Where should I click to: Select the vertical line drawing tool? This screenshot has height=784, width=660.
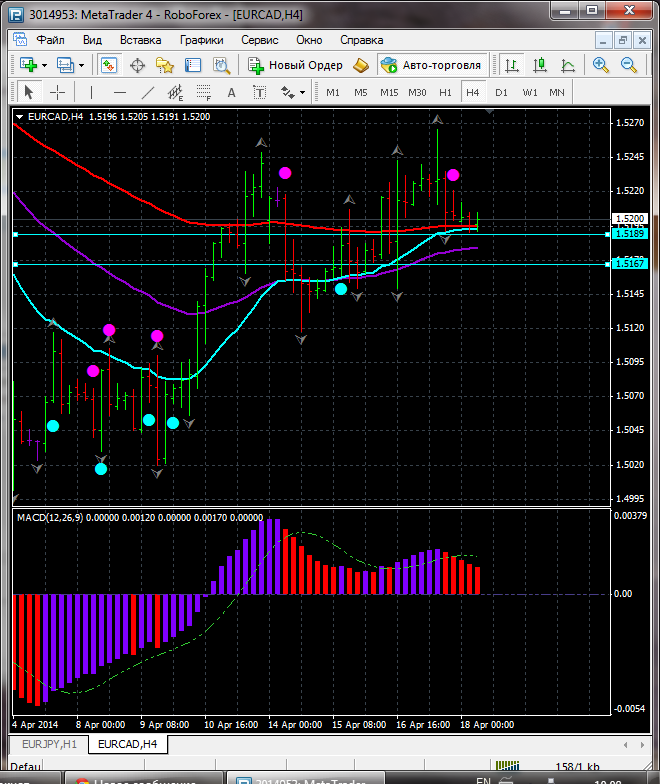point(91,92)
